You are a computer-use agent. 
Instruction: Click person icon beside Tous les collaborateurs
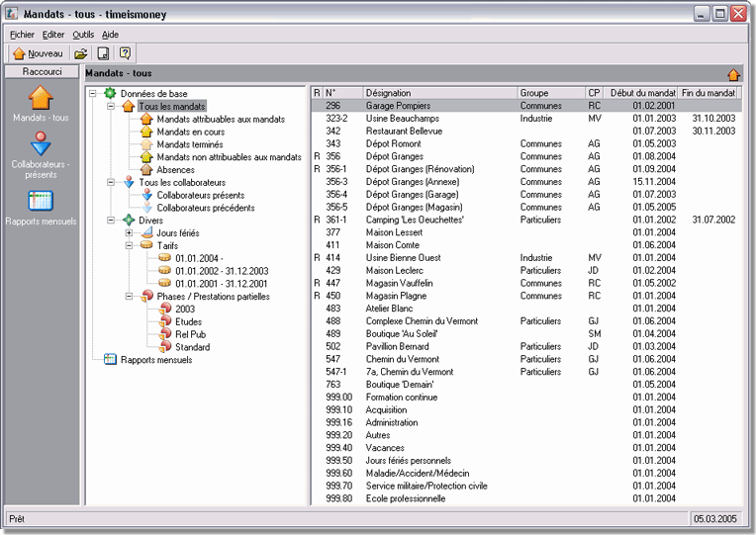[129, 182]
